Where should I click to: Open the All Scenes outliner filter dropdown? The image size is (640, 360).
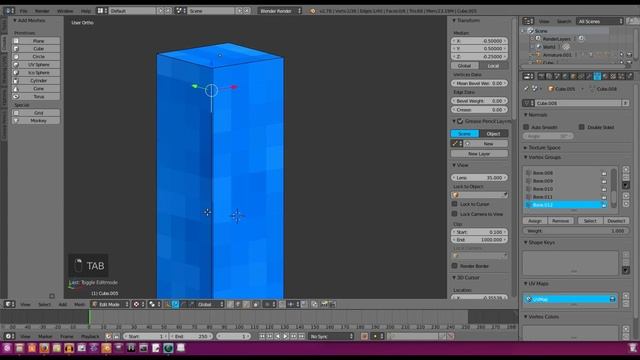[600, 21]
